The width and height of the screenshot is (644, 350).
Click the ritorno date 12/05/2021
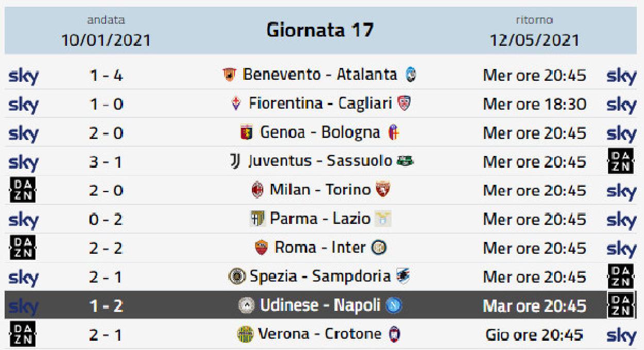(534, 40)
